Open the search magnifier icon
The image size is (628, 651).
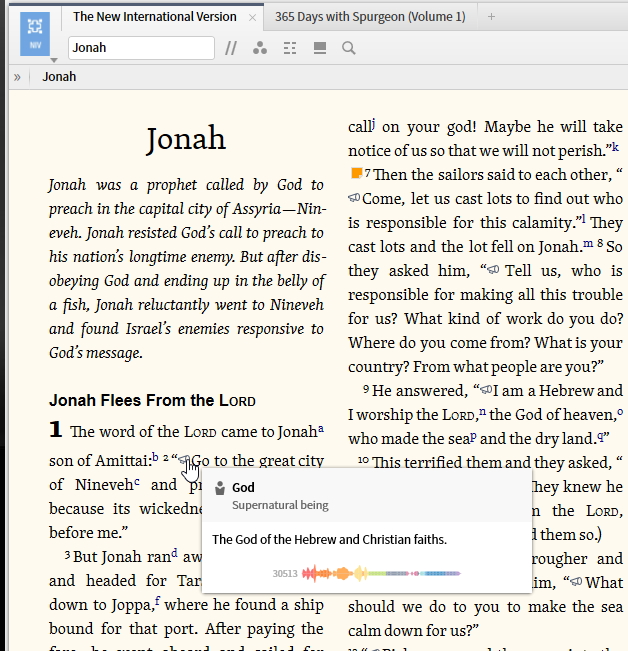tap(349, 48)
